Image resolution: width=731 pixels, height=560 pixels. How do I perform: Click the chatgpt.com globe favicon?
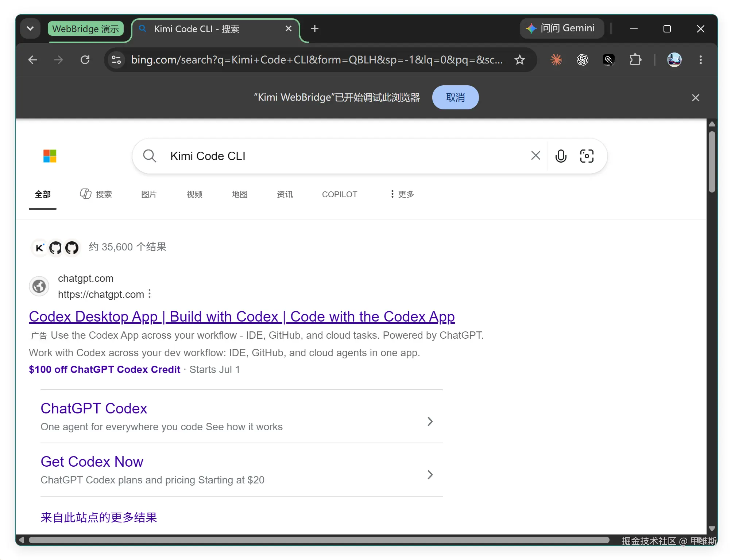pyautogui.click(x=39, y=286)
